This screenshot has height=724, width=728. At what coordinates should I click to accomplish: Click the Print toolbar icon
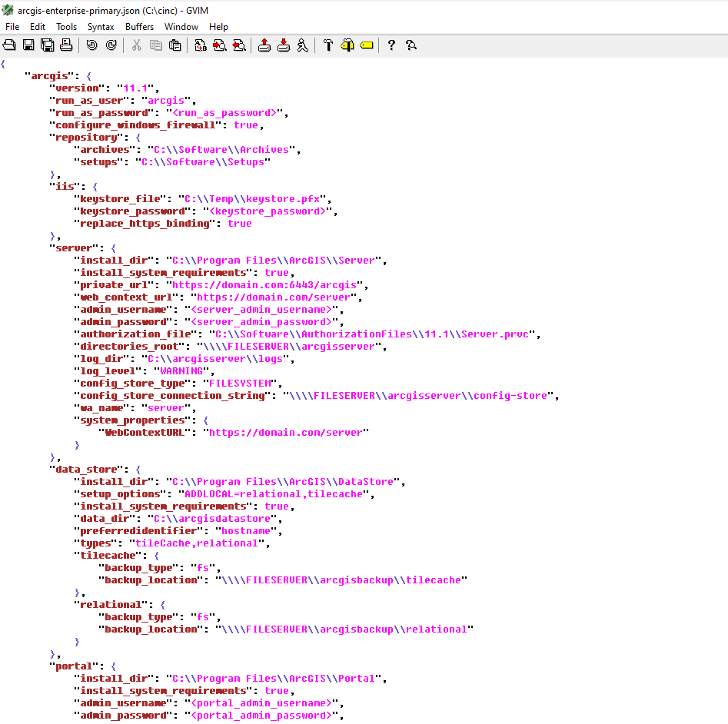(66, 45)
